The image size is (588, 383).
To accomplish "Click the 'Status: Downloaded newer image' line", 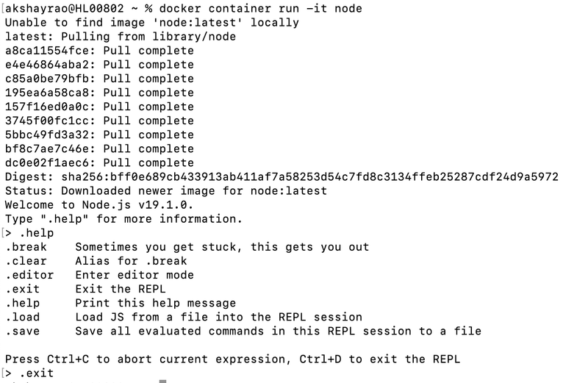I will (166, 190).
